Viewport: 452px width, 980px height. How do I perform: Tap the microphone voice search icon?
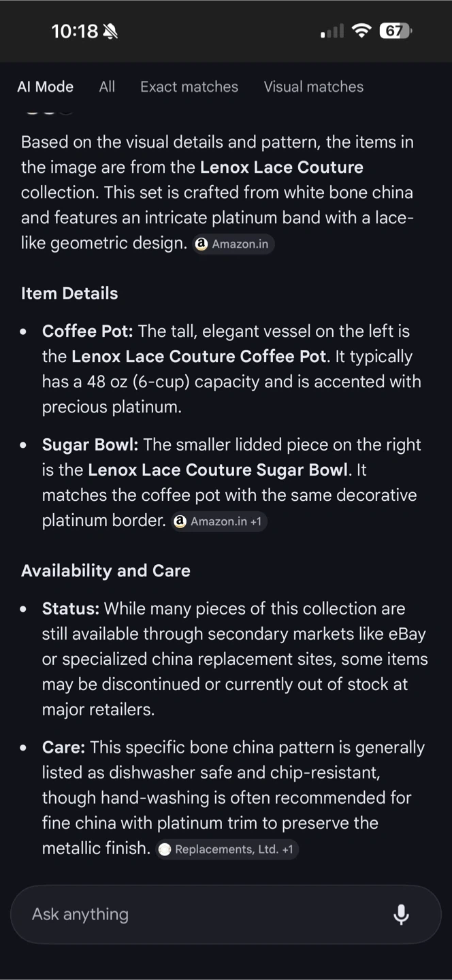pos(402,915)
